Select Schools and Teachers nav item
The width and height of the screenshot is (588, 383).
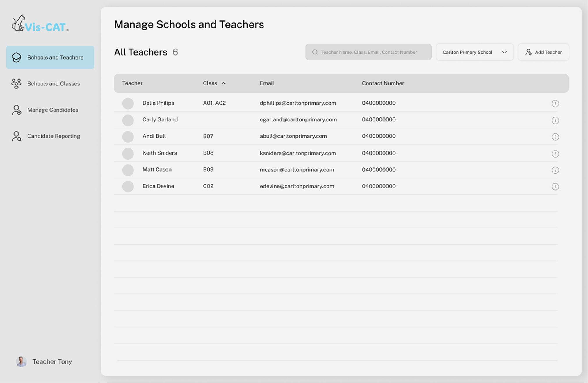point(50,58)
